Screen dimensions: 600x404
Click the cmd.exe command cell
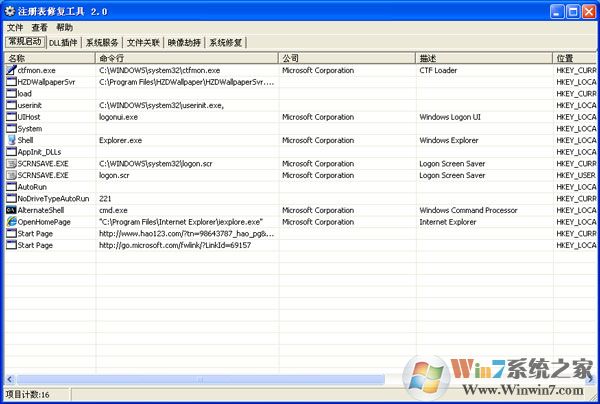[x=113, y=210]
